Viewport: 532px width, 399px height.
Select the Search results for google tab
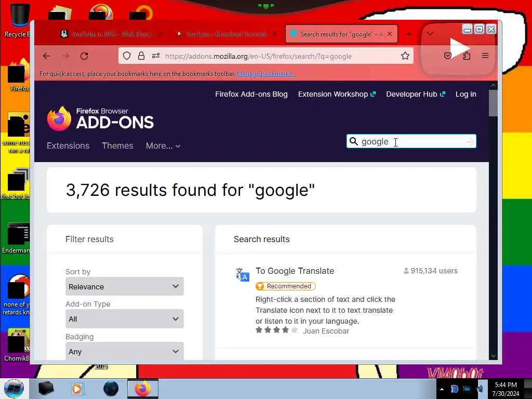[x=341, y=34]
